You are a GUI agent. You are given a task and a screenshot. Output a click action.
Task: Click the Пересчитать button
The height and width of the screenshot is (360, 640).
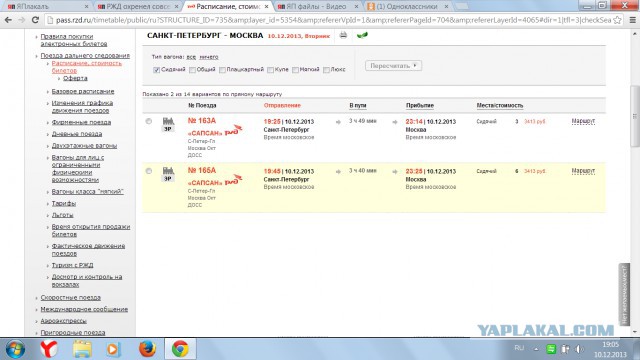coord(393,66)
